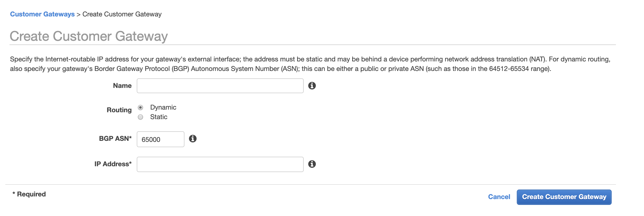Go back via Customer Gateways breadcrumb link
This screenshot has height=216, width=644.
click(x=42, y=14)
